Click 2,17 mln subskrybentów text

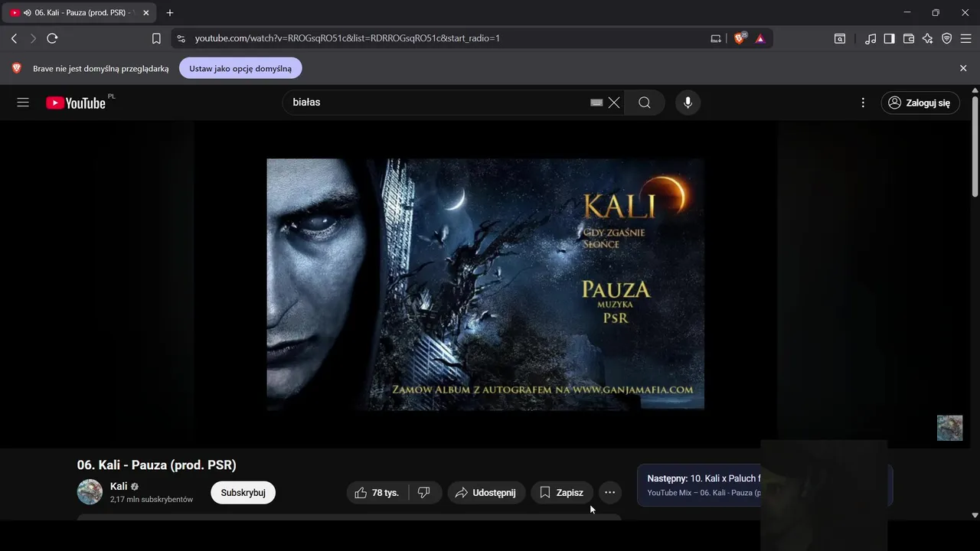pyautogui.click(x=152, y=500)
